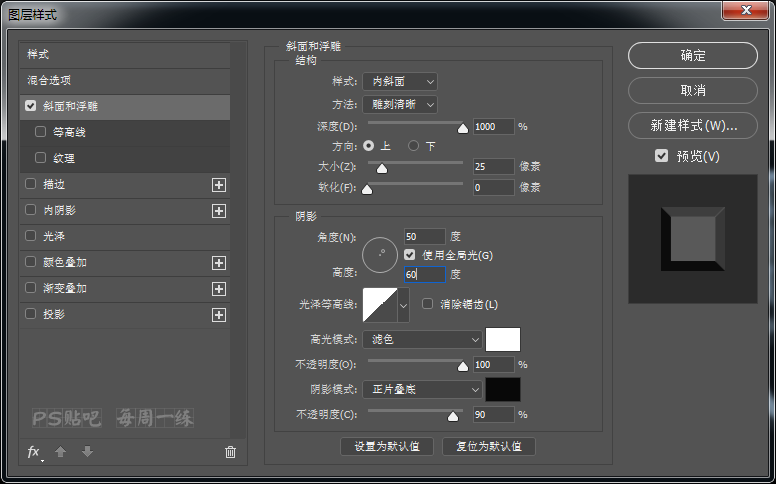Screen dimensions: 776x484
Task: Click the circular angle and altitude dial
Action: 380,255
